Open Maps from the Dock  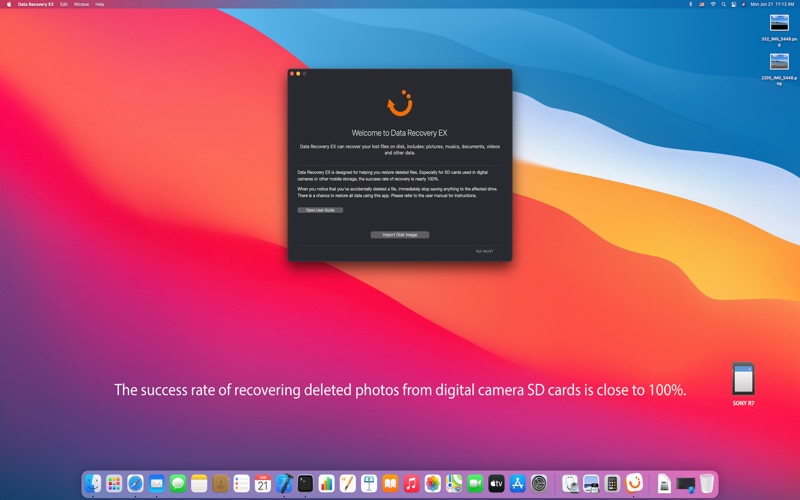pos(454,483)
